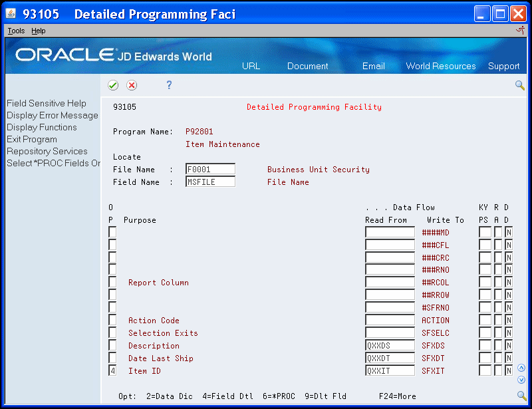
Task: Minimize the 93105 window
Action: point(482,14)
